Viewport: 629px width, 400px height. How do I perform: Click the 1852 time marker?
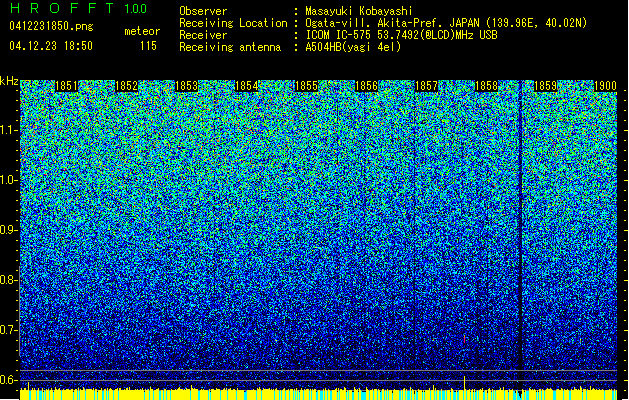tap(126, 86)
